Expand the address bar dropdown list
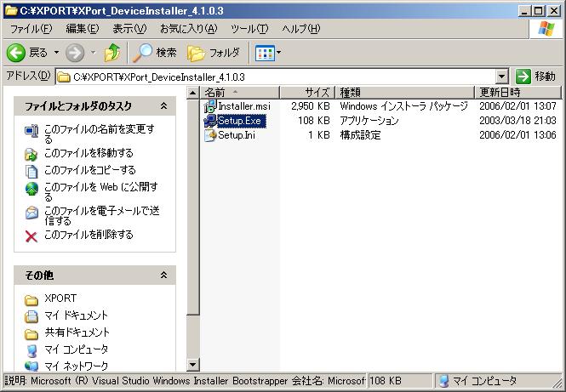Screen dimensions: 566x392 pyautogui.click(x=501, y=77)
